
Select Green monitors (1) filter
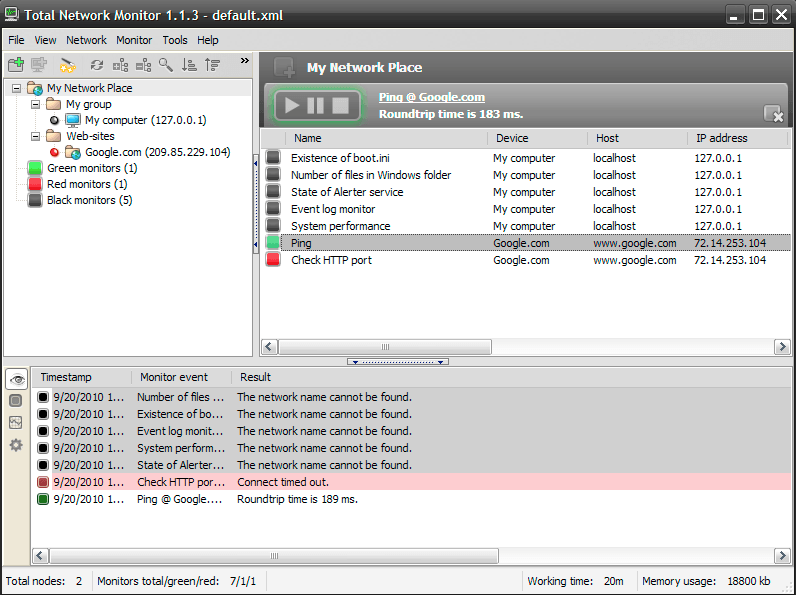(x=92, y=168)
